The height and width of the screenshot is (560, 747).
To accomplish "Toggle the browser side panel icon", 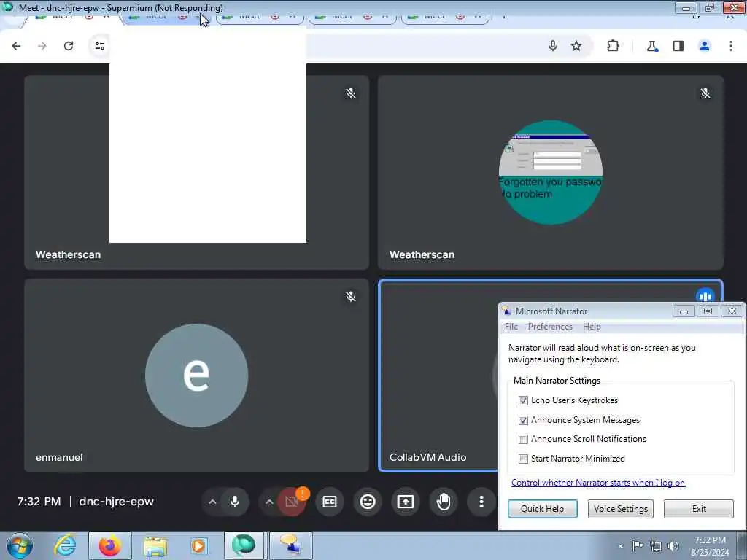I will [x=678, y=46].
